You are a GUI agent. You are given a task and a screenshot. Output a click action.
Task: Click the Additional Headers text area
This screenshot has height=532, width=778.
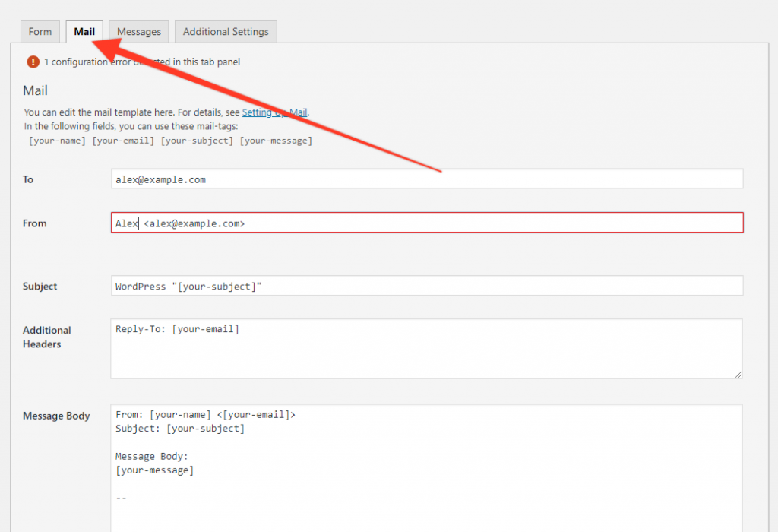pos(427,349)
